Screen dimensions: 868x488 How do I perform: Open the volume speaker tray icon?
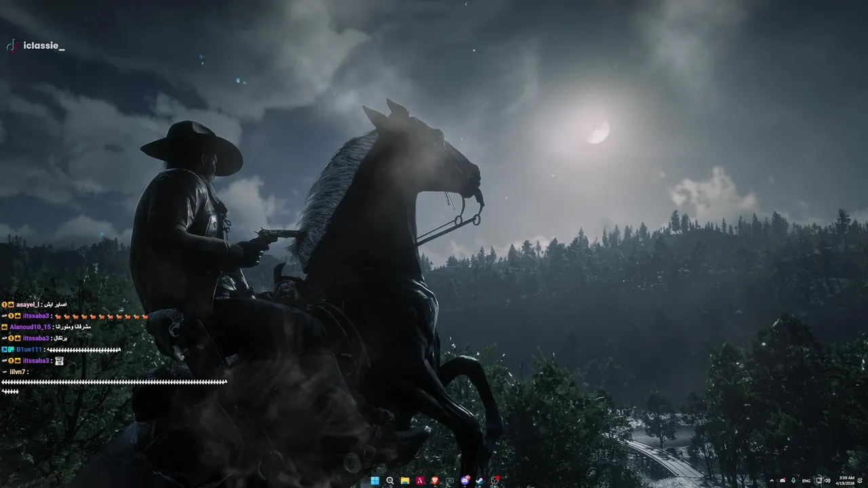point(827,481)
